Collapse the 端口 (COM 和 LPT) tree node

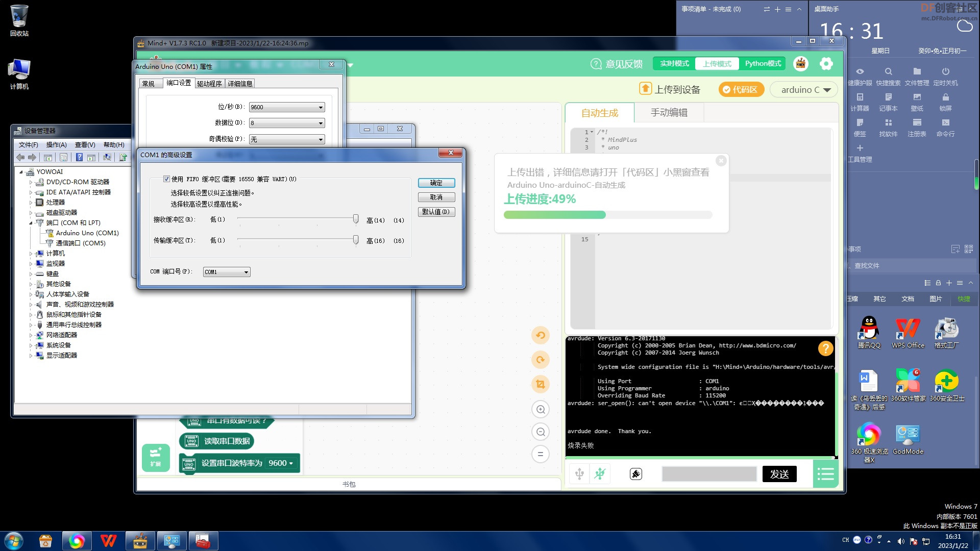(x=31, y=223)
